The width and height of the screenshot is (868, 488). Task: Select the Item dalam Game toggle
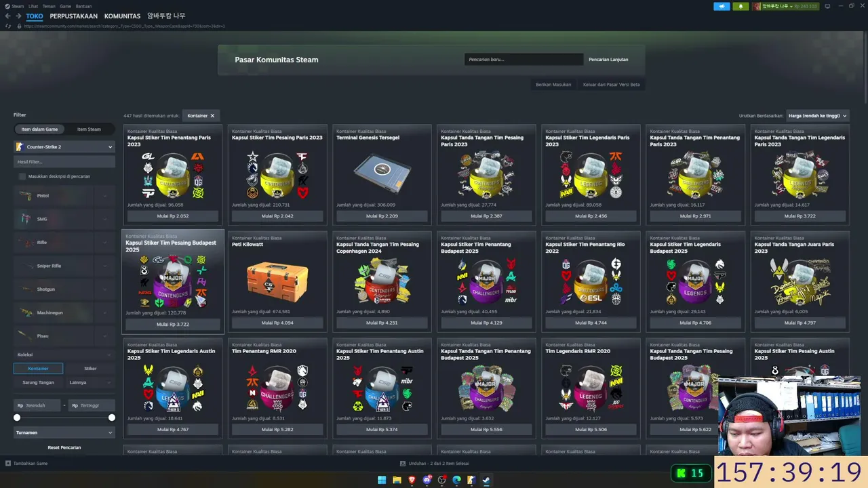point(39,129)
